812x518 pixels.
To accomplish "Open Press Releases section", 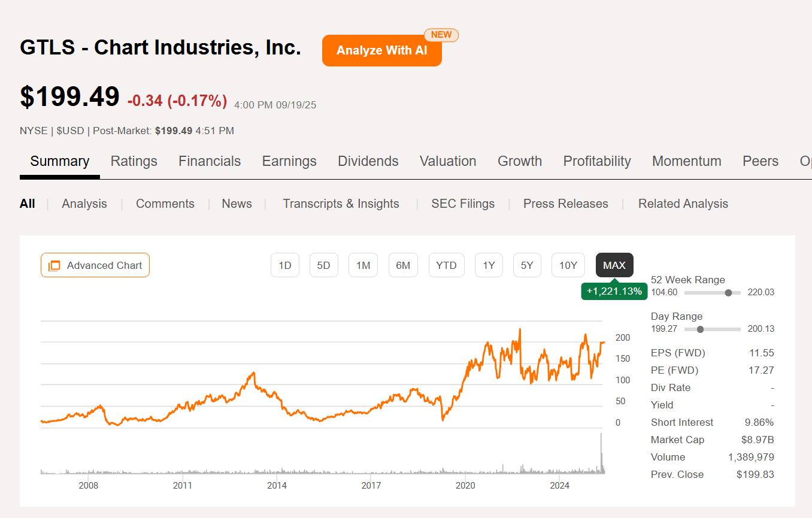I will pyautogui.click(x=565, y=204).
